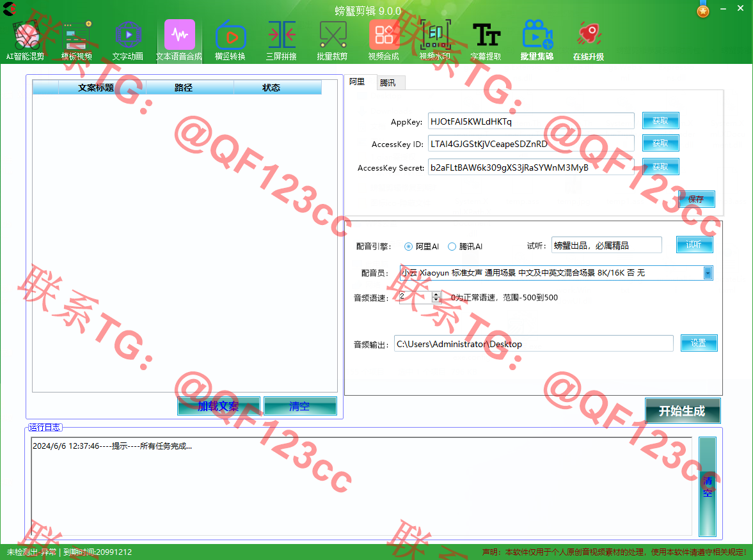Screen dimensions: 753x560
Task: Click the 试听 sample text field
Action: 606,245
